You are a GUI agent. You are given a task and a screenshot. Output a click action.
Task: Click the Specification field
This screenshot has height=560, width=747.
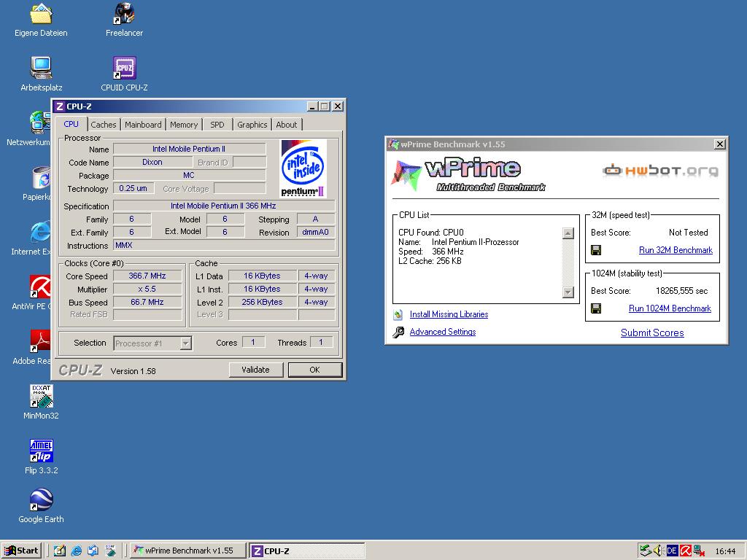tap(224, 206)
